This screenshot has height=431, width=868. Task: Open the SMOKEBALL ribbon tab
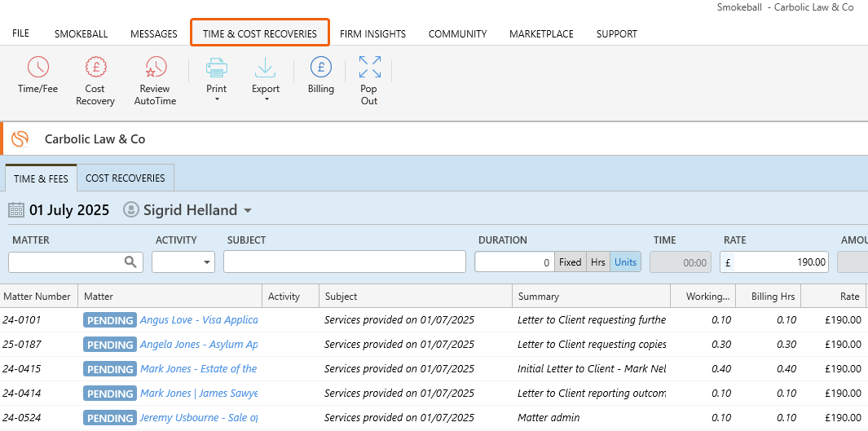(x=81, y=33)
